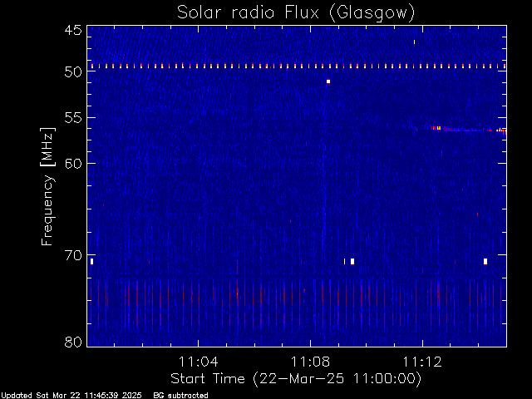Viewport: 532px width, 399px height.
Task: Click the white burst marker near 51 MHz
Action: (x=328, y=81)
